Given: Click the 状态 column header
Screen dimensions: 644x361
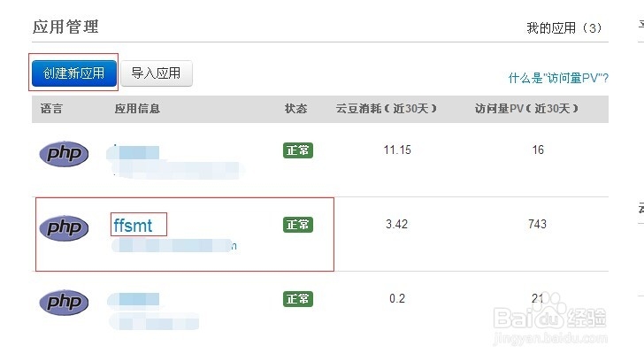Looking at the screenshot, I should point(295,109).
